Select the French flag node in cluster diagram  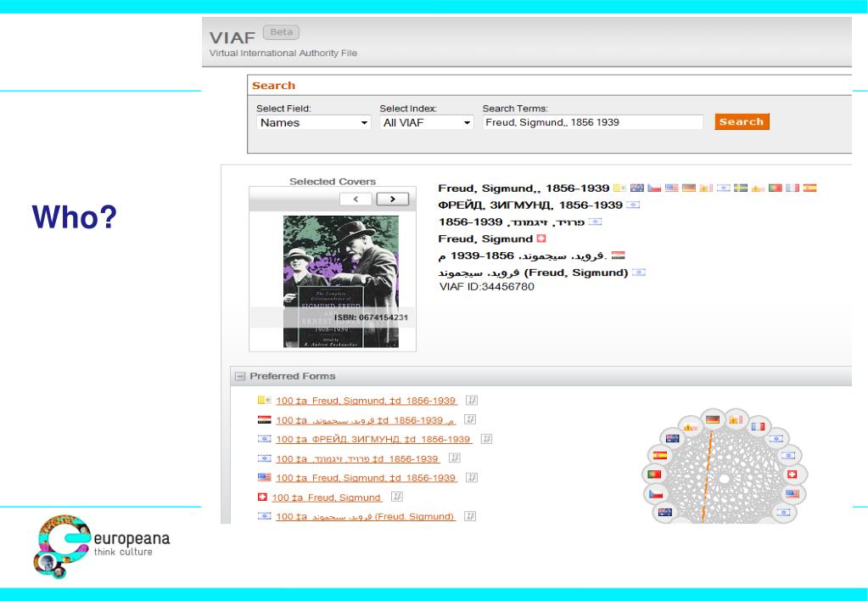[x=758, y=426]
